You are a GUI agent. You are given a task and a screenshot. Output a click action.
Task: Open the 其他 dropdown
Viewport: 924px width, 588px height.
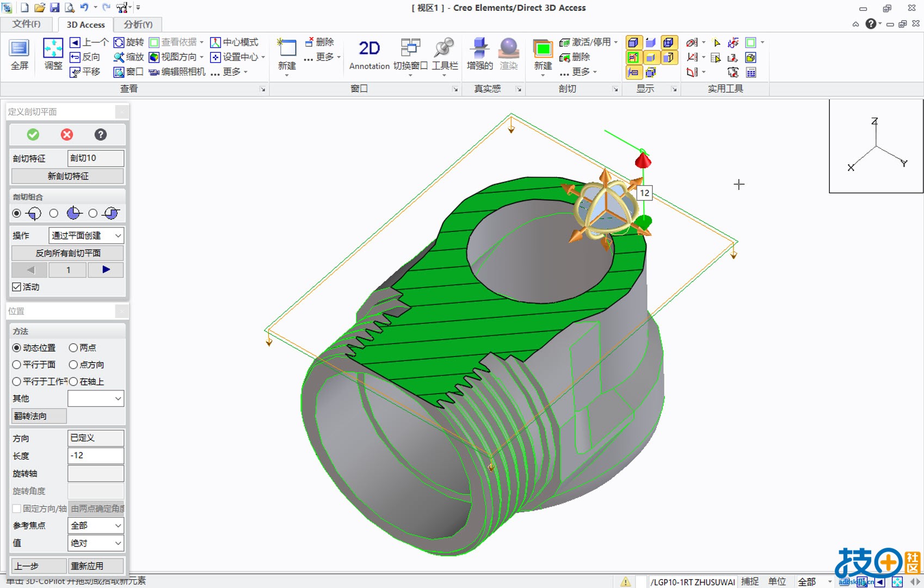96,399
